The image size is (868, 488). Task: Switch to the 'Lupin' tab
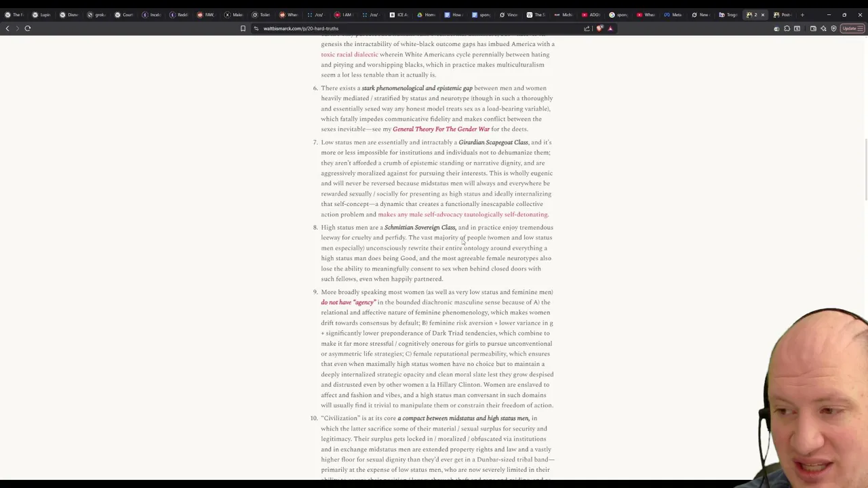(x=41, y=15)
